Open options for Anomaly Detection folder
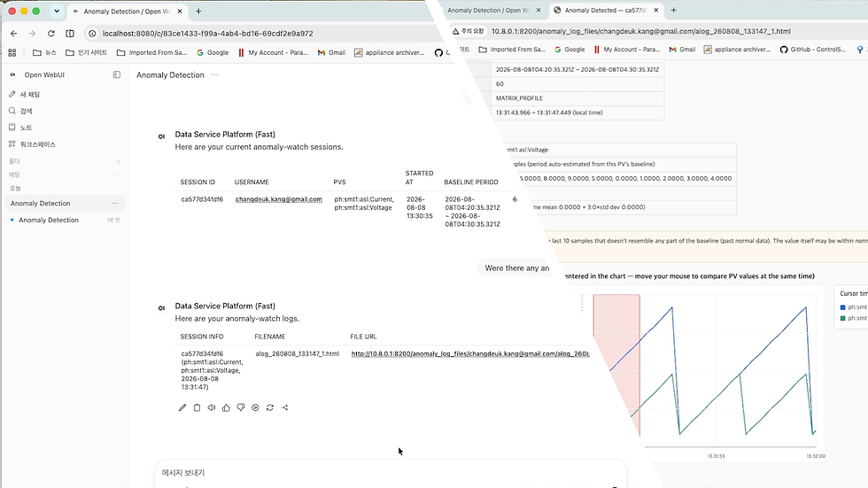This screenshot has height=488, width=868. (x=115, y=204)
